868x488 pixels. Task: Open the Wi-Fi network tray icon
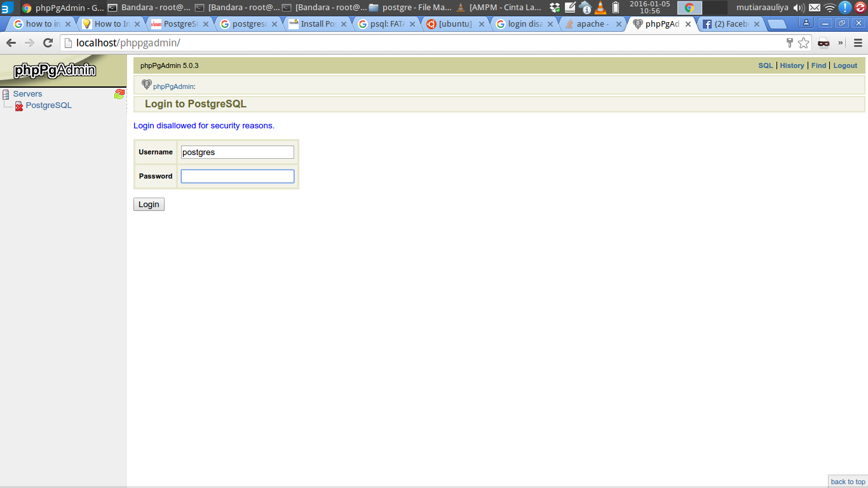(830, 8)
